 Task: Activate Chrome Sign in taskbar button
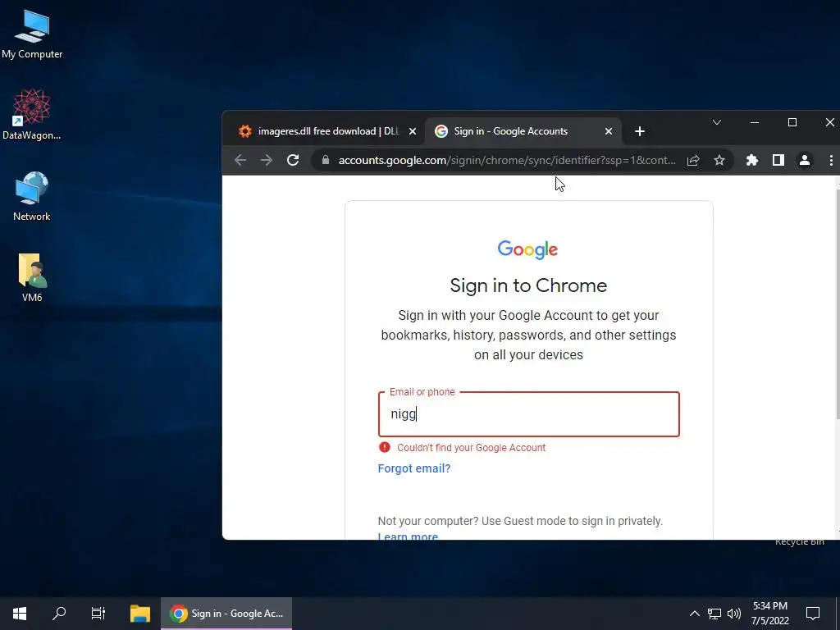point(226,614)
